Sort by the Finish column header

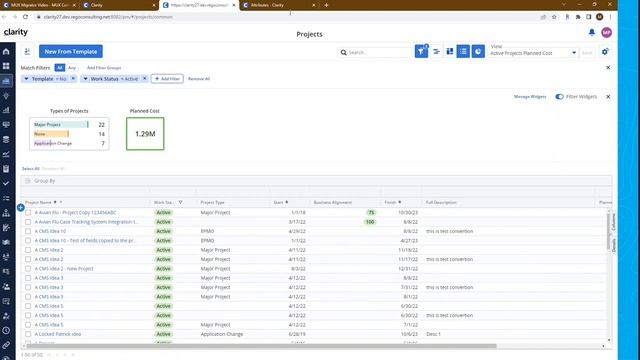[x=391, y=202]
